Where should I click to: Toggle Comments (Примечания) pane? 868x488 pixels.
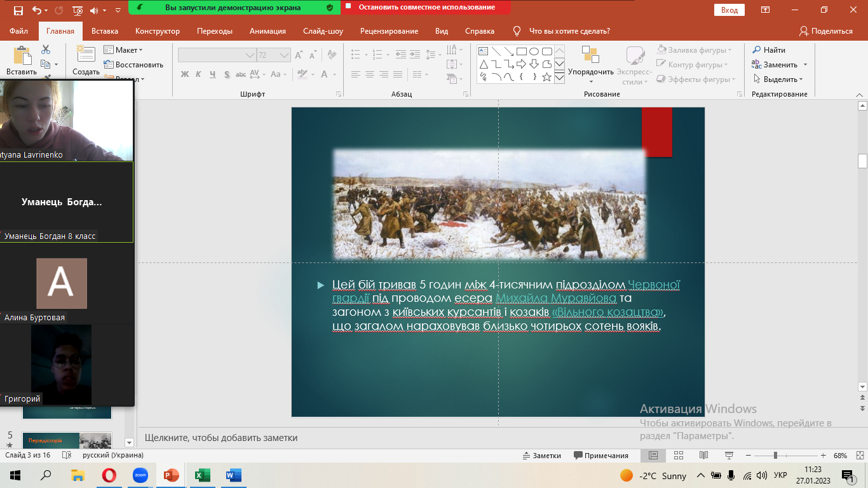tap(601, 456)
